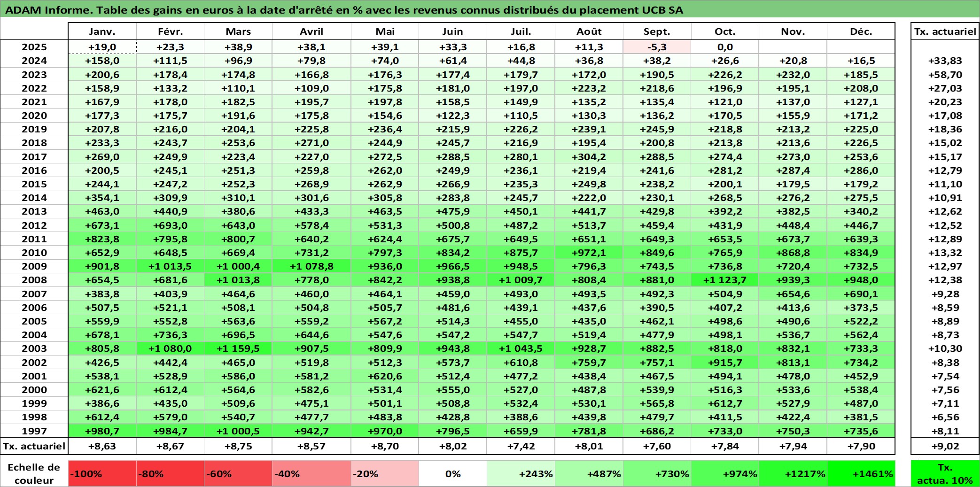Click the +730% green legend swatch

(x=657, y=473)
